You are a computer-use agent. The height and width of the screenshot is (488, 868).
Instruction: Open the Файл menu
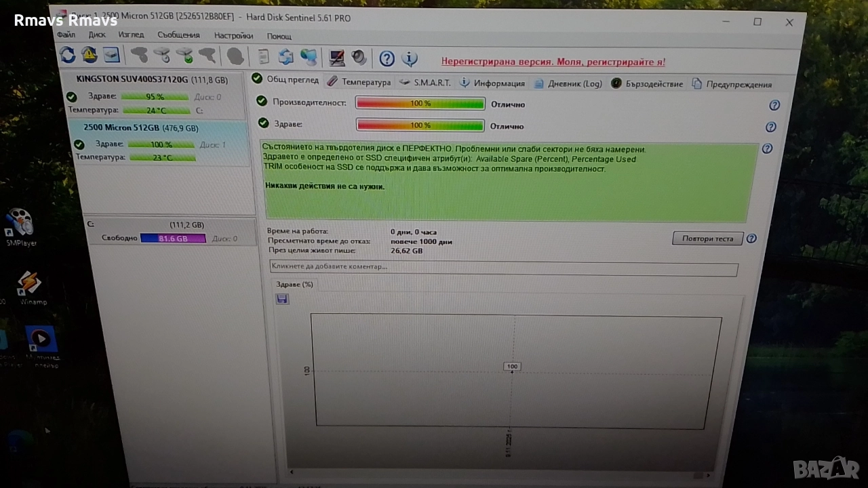click(x=66, y=35)
